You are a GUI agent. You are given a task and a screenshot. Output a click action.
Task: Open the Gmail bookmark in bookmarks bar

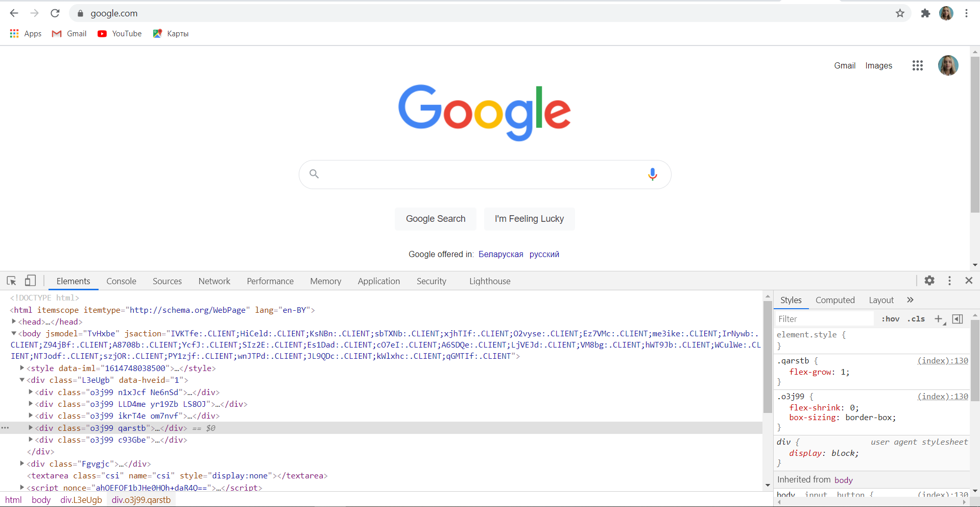coord(69,34)
